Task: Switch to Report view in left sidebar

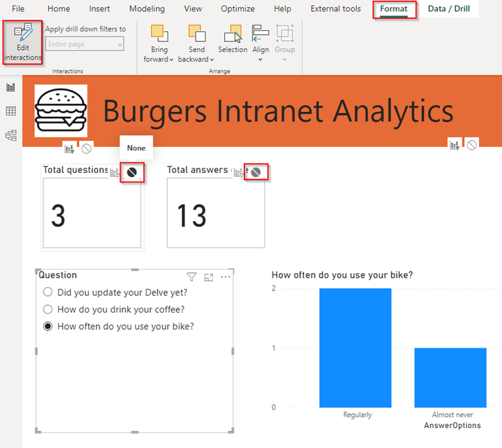Action: [x=11, y=87]
